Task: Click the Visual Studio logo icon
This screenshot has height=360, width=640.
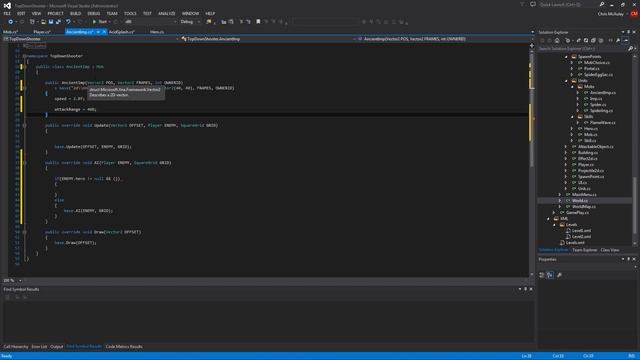Action: tap(7, 5)
